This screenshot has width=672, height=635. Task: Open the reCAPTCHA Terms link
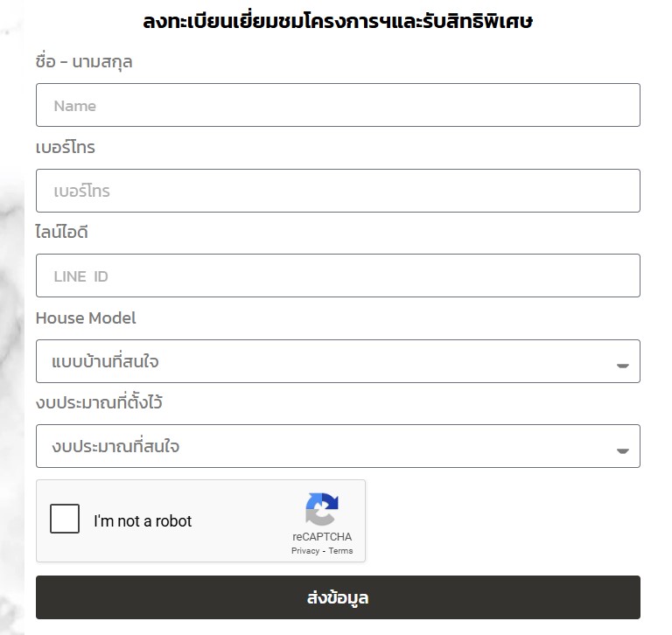click(340, 550)
